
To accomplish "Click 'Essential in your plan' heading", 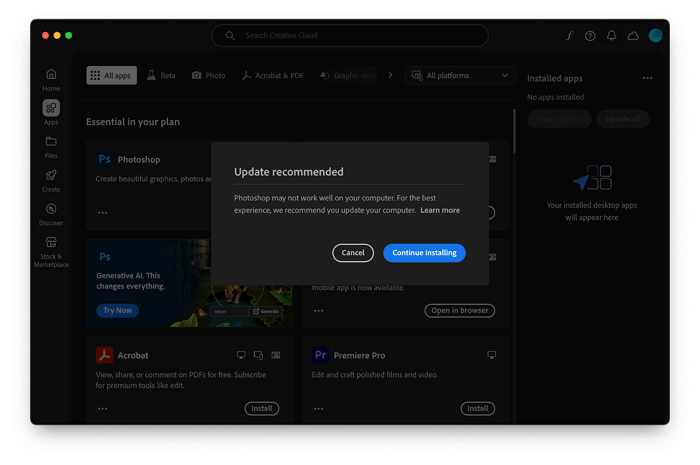I will [x=133, y=122].
